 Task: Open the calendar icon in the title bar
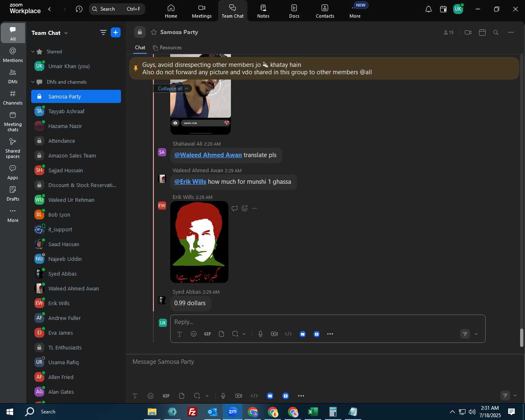click(443, 9)
